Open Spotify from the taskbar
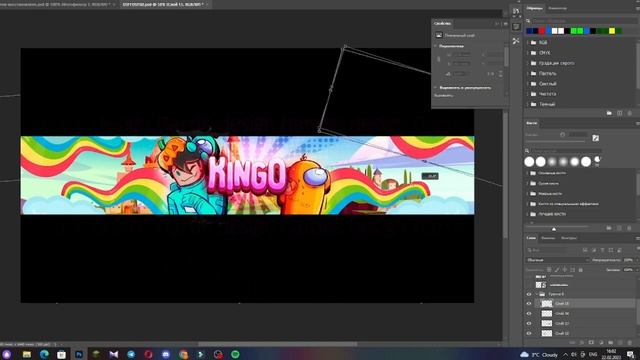 (235, 354)
